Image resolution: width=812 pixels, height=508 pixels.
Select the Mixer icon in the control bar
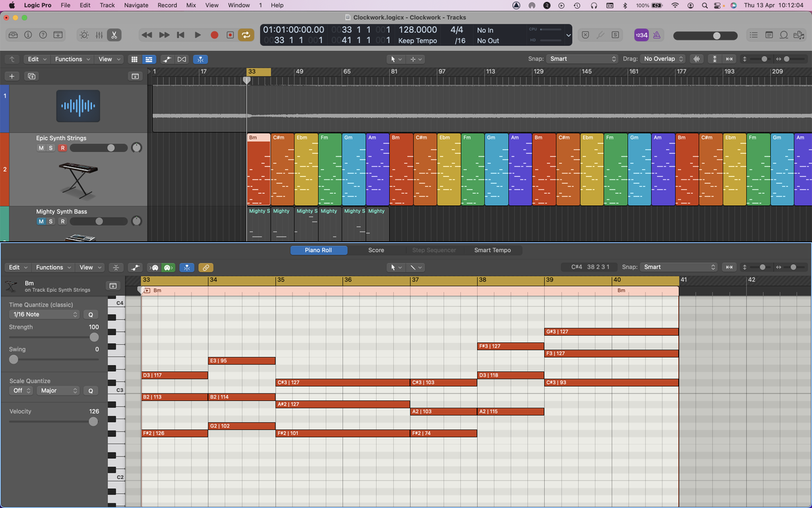coord(99,35)
